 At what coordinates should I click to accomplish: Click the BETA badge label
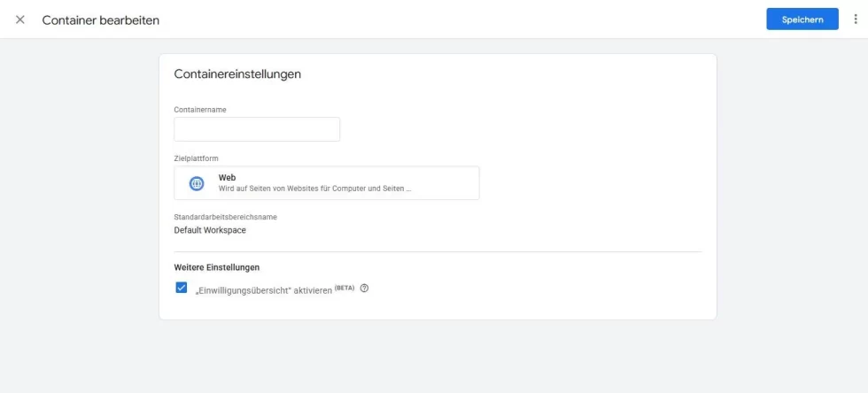(345, 287)
